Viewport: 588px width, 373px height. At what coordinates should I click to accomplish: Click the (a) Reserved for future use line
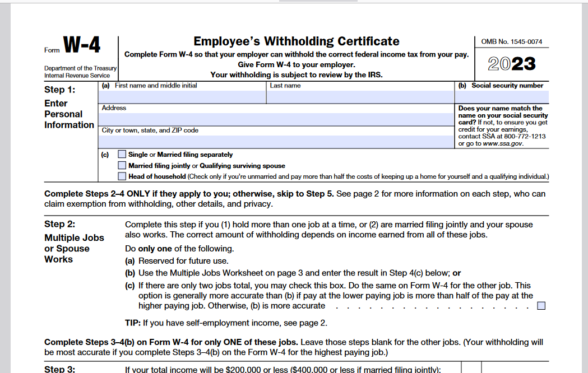[177, 261]
